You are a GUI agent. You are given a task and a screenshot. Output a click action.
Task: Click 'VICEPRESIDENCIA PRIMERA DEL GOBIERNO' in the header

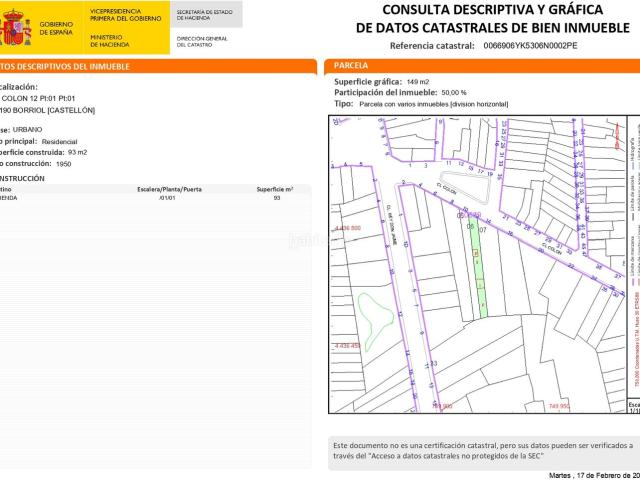coord(125,15)
